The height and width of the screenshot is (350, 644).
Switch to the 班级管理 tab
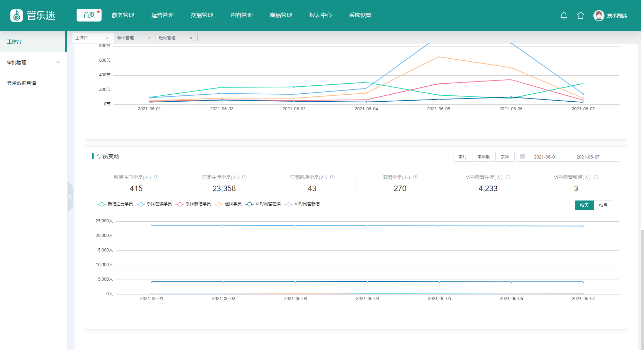(167, 38)
